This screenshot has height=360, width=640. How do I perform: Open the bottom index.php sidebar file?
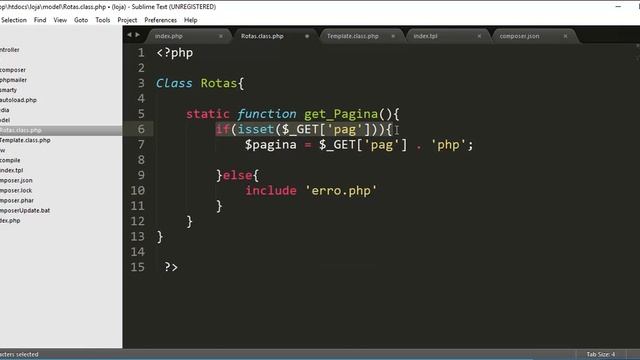(x=10, y=220)
